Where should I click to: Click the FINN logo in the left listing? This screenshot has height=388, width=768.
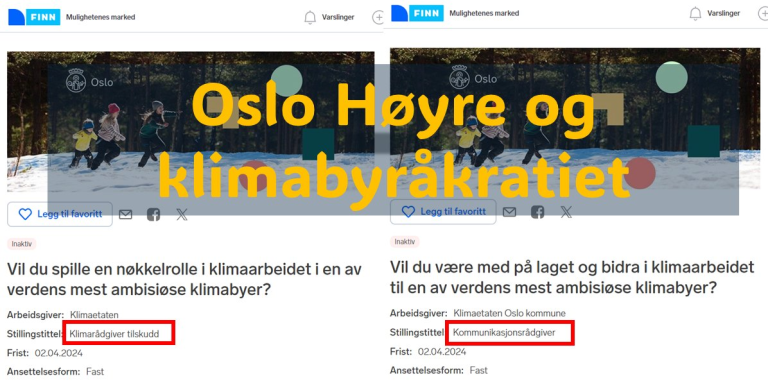[34, 17]
